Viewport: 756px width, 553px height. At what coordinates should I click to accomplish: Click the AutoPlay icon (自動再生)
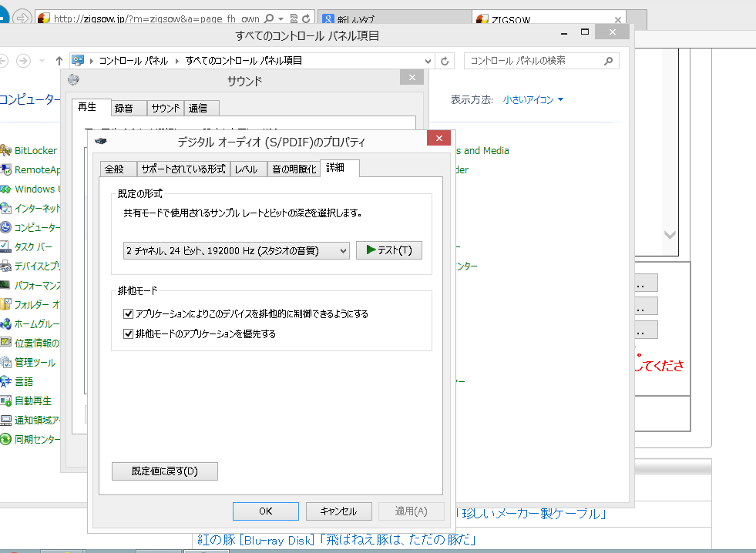click(x=7, y=401)
